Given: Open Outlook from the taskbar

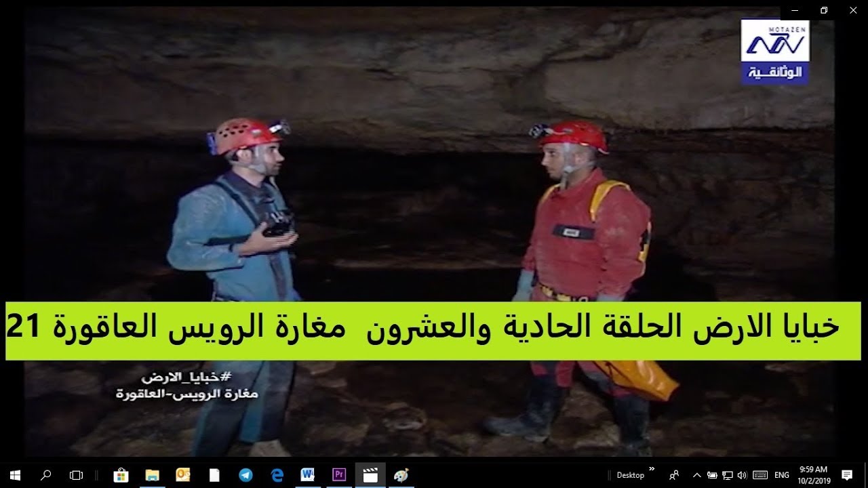Looking at the screenshot, I should pyautogui.click(x=183, y=475).
